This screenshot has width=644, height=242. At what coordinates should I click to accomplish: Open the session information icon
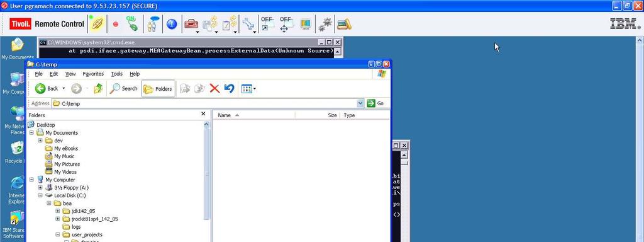pyautogui.click(x=172, y=25)
